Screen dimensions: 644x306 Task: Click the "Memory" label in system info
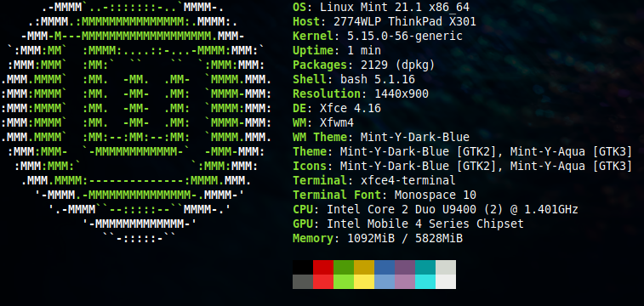coord(313,238)
